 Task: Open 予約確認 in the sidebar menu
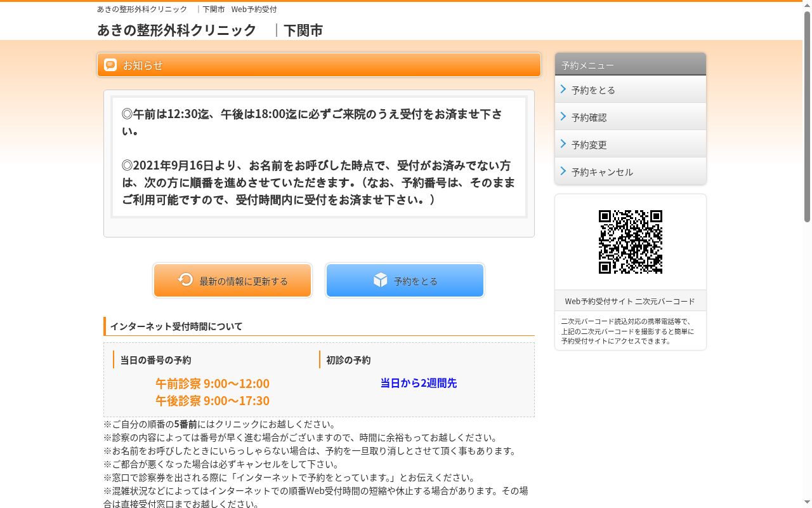point(631,117)
